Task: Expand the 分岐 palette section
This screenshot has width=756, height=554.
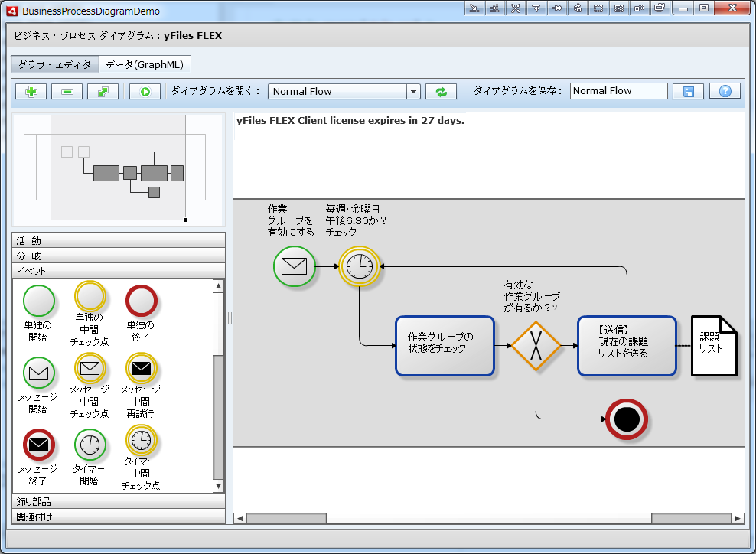Action: [x=119, y=256]
